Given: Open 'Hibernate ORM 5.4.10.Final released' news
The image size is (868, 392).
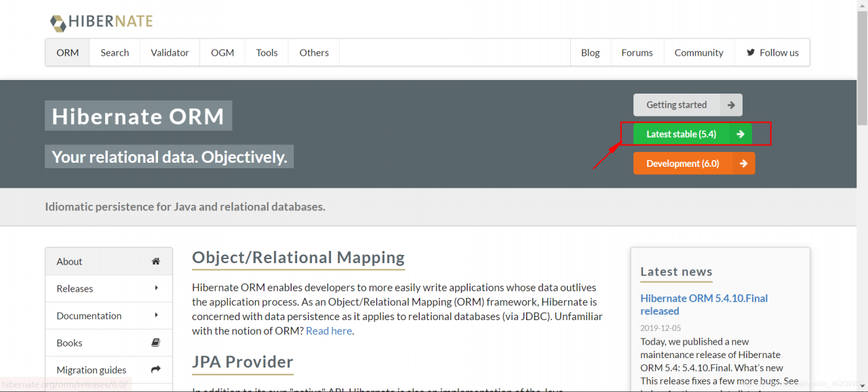Looking at the screenshot, I should (x=704, y=305).
